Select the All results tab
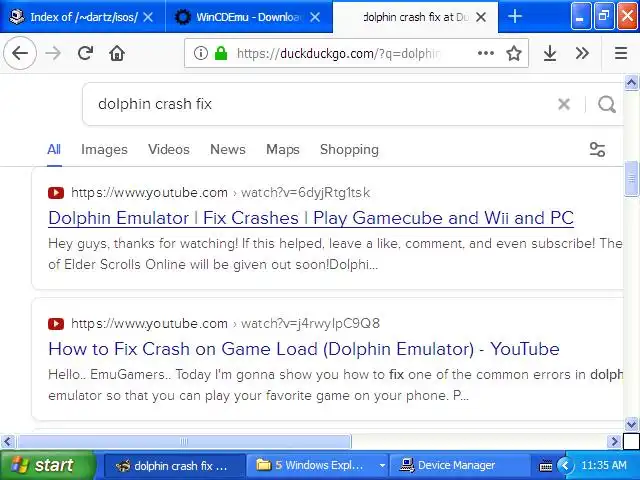 pyautogui.click(x=54, y=149)
